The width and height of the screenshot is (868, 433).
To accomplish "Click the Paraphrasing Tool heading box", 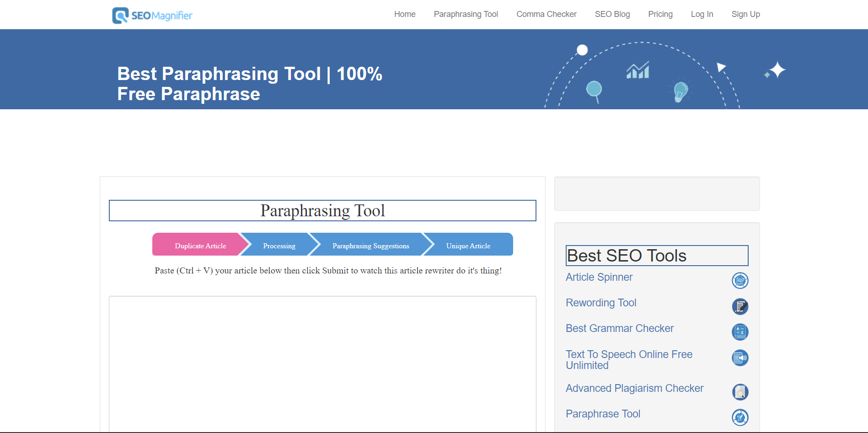I will click(322, 210).
